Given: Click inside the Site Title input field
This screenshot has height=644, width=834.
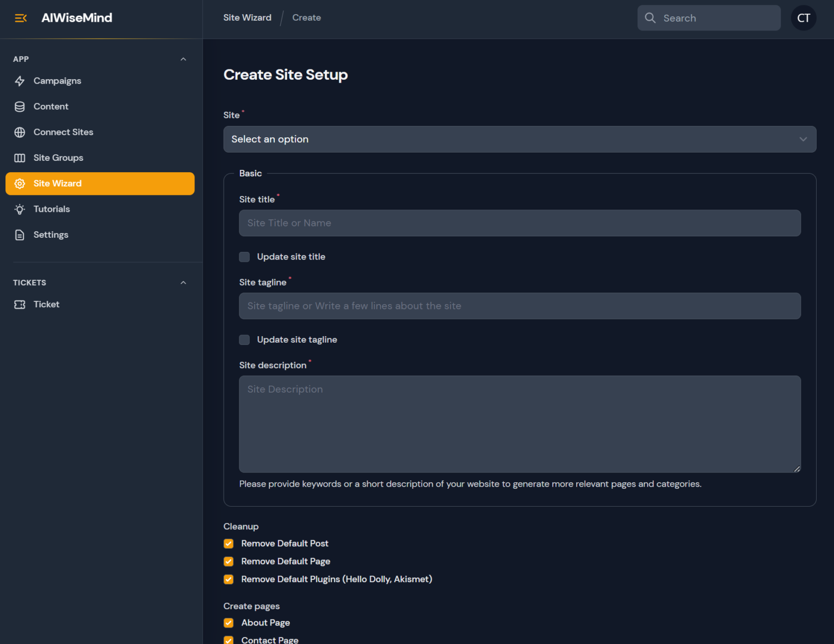Looking at the screenshot, I should point(520,223).
